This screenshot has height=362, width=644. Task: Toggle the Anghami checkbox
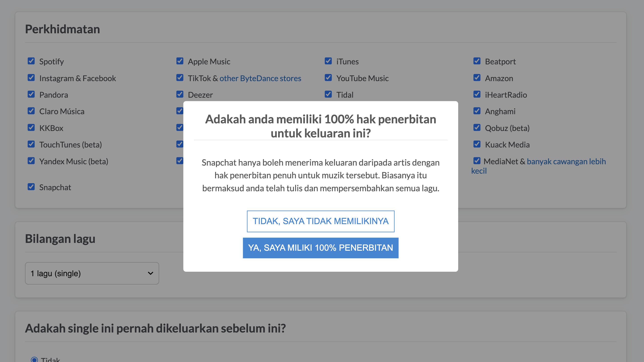point(477,111)
